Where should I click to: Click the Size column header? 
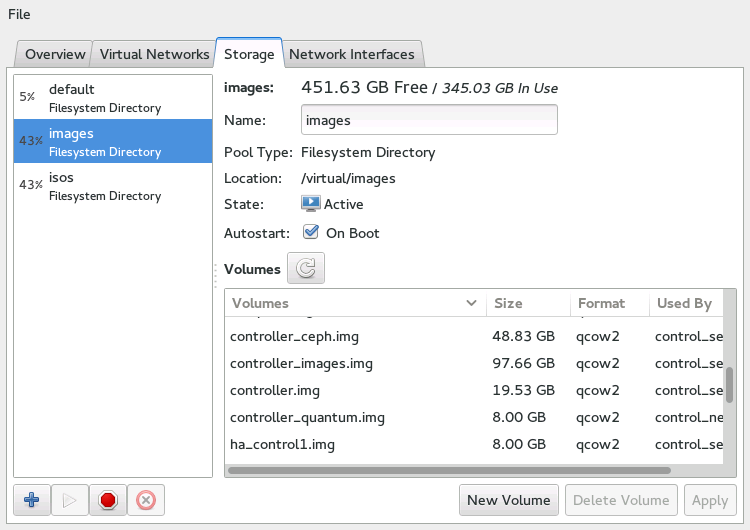tap(528, 303)
